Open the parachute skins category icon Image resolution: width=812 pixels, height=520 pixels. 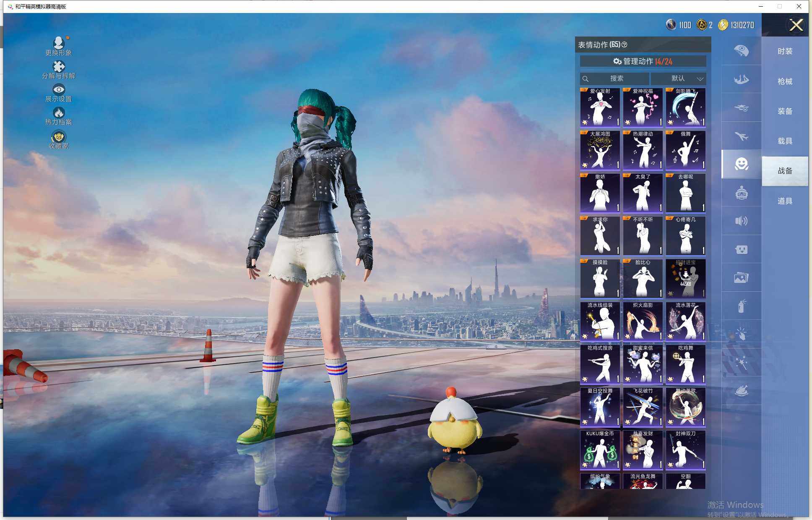(x=741, y=51)
